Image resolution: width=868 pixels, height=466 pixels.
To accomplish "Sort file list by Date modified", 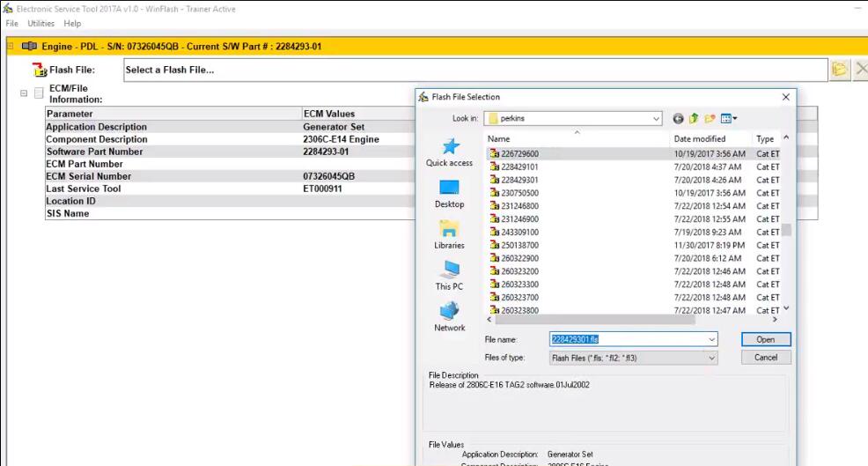I will 710,139.
